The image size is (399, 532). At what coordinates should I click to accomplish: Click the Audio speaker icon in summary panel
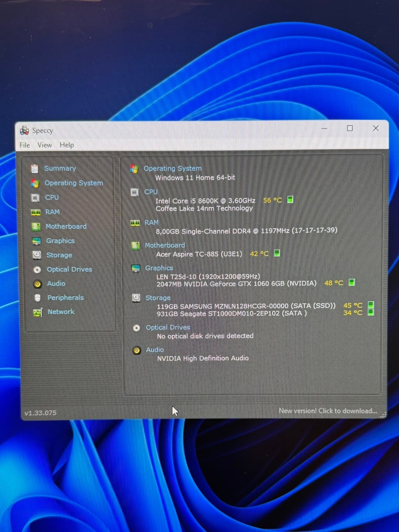pos(137,350)
